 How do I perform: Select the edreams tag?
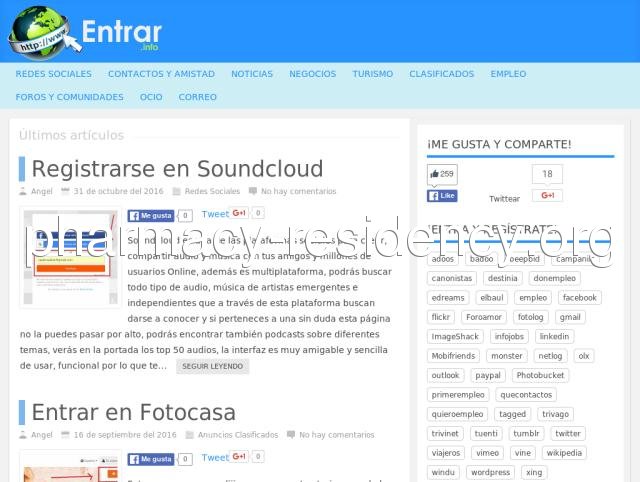click(448, 298)
